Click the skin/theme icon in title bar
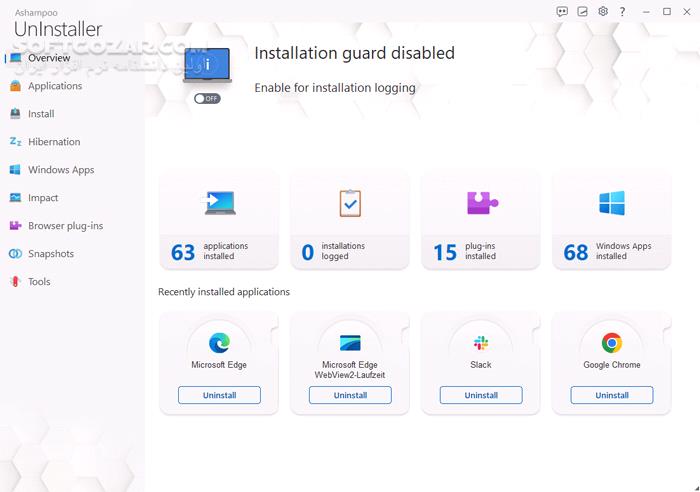 [x=582, y=12]
